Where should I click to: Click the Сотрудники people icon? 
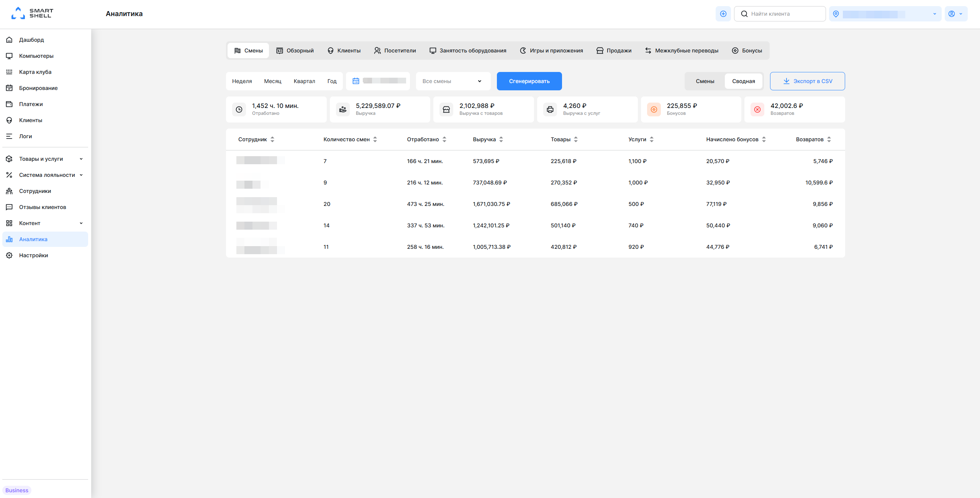(x=9, y=191)
